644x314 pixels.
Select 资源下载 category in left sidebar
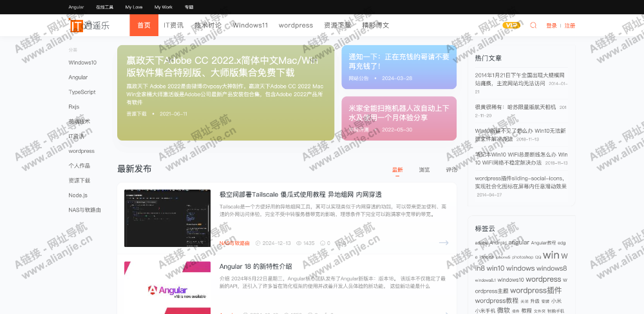pos(79,181)
